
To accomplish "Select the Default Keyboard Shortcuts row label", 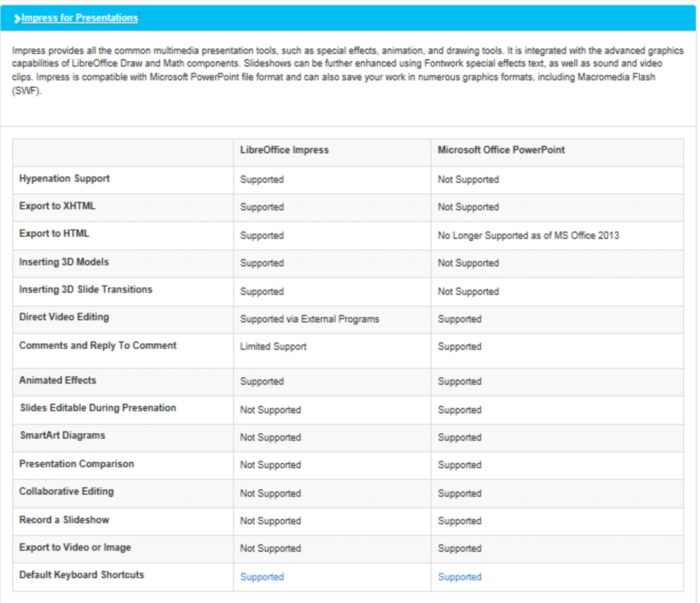I will [x=82, y=575].
